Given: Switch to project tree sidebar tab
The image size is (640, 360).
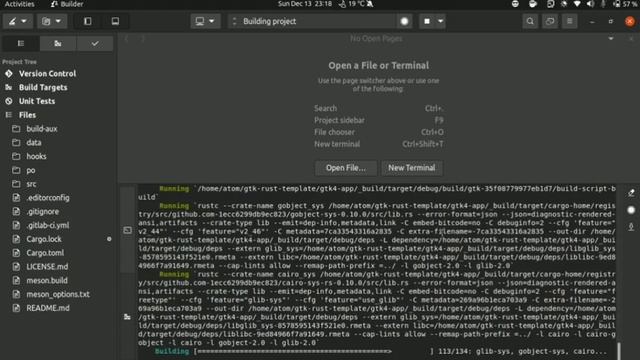Looking at the screenshot, I should [21, 43].
